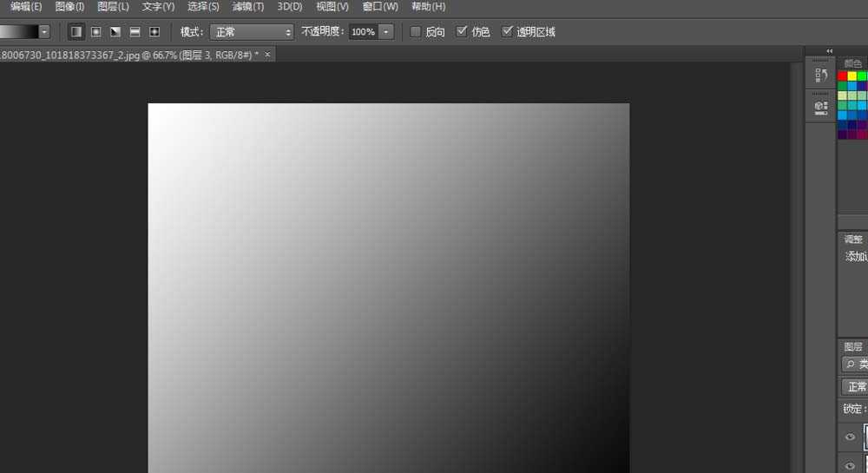Open the gradient picker dropdown arrow
868x473 pixels.
pos(44,32)
